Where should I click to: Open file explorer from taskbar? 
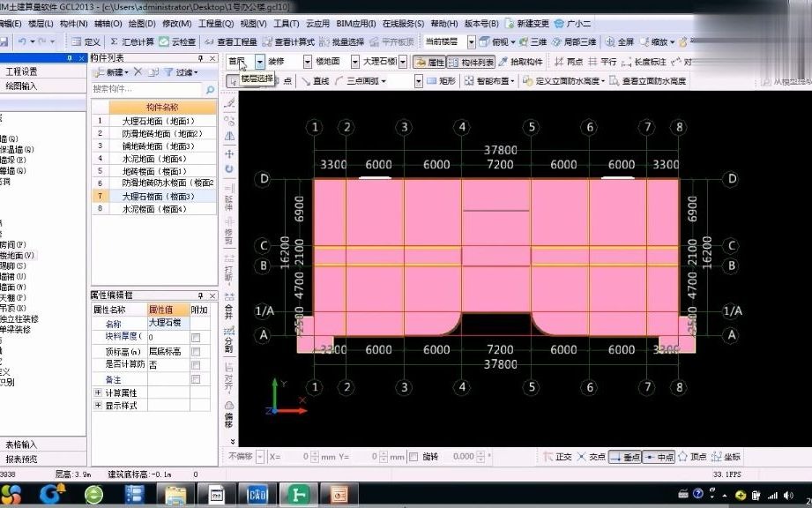(x=175, y=495)
